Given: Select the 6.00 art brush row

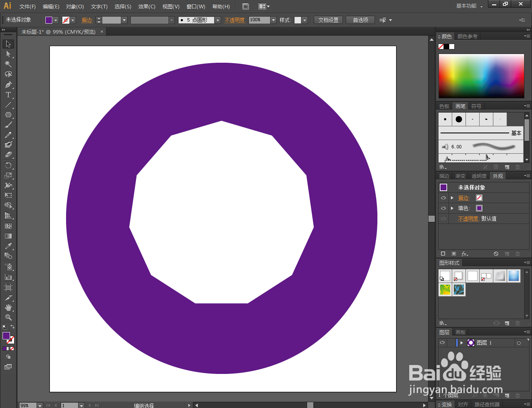Looking at the screenshot, I should pos(481,147).
